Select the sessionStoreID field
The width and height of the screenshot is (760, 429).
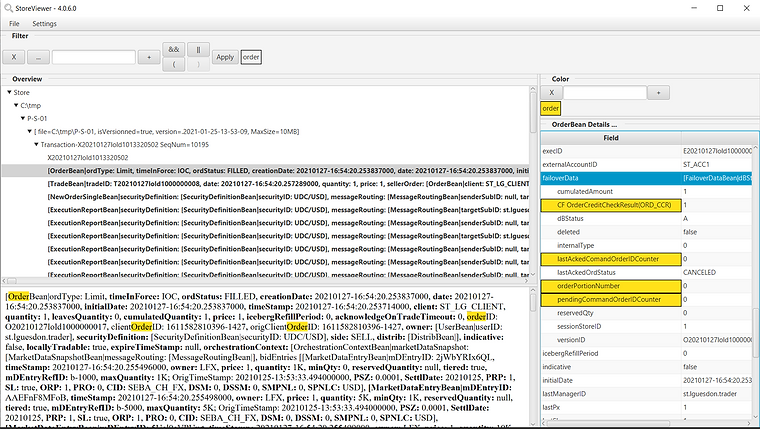pyautogui.click(x=611, y=326)
